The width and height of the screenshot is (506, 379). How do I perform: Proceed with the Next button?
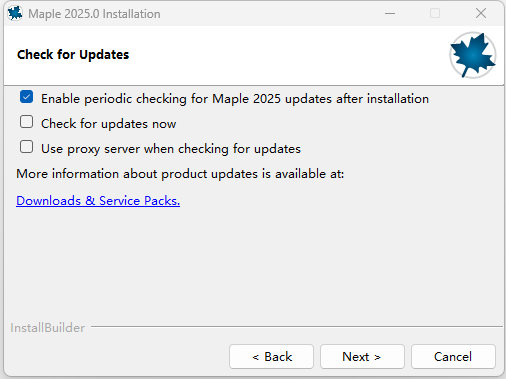362,357
